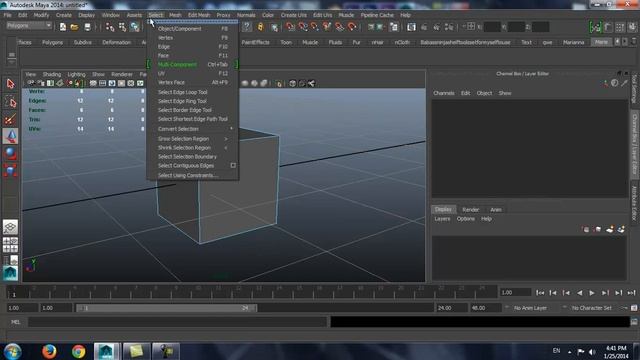The width and height of the screenshot is (640, 360).
Task: Go to start of playback range
Action: [540, 293]
